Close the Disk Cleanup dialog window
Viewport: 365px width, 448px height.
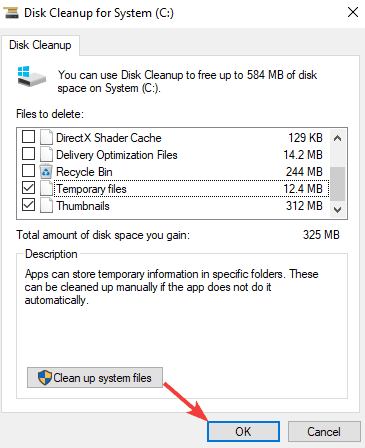tap(353, 13)
